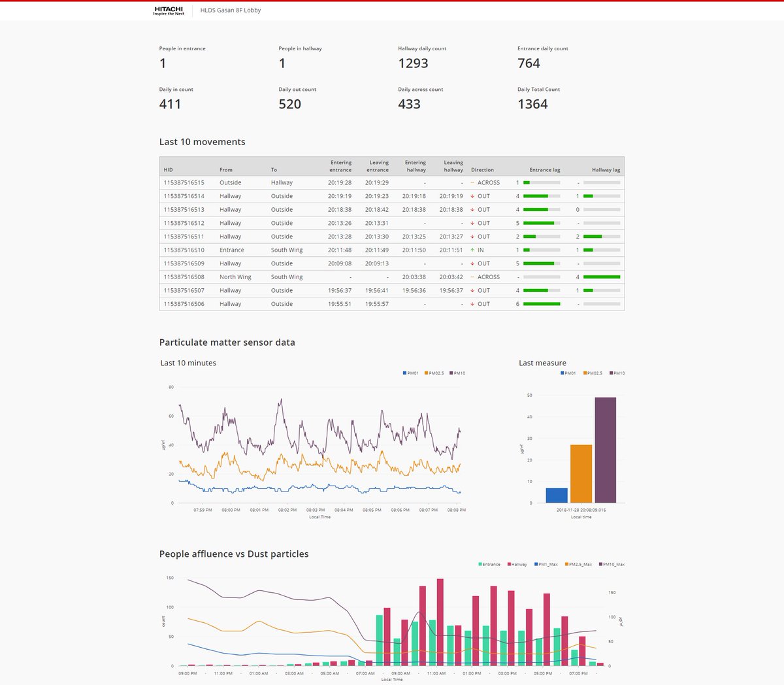Image resolution: width=784 pixels, height=685 pixels.
Task: Click the green IN arrow icon in row 115387516510
Action: coord(472,250)
